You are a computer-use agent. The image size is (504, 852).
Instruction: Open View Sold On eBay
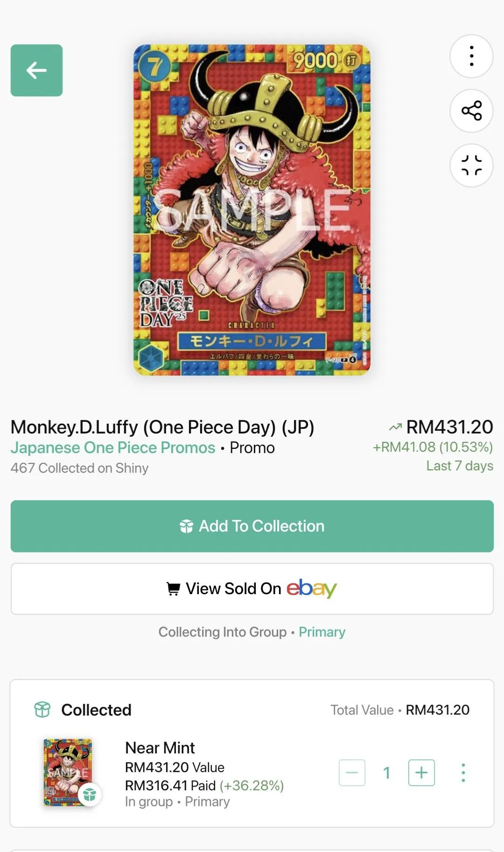pyautogui.click(x=252, y=589)
